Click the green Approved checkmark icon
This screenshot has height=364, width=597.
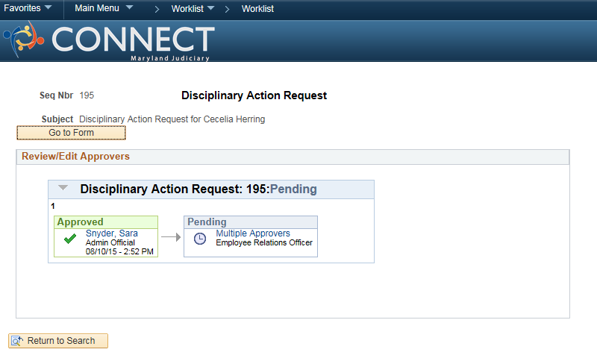coord(70,239)
